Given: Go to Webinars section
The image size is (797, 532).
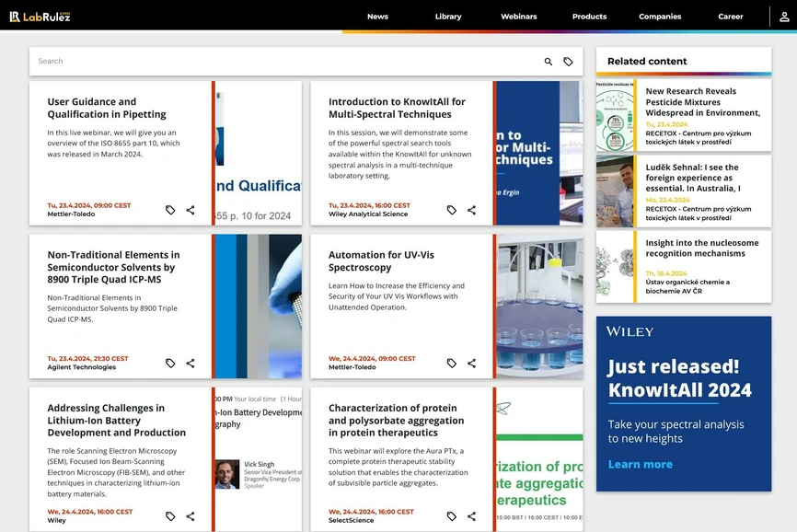Looking at the screenshot, I should click(519, 17).
